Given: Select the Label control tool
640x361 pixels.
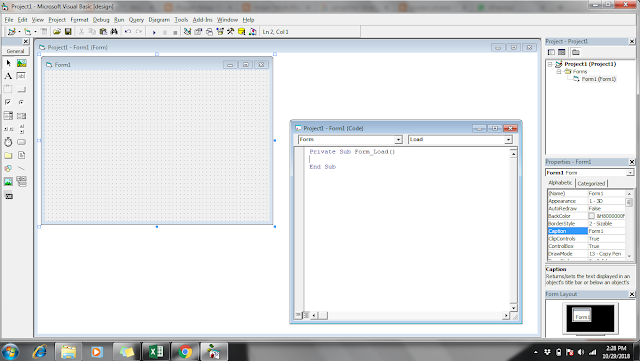Looking at the screenshot, I should click(9, 76).
